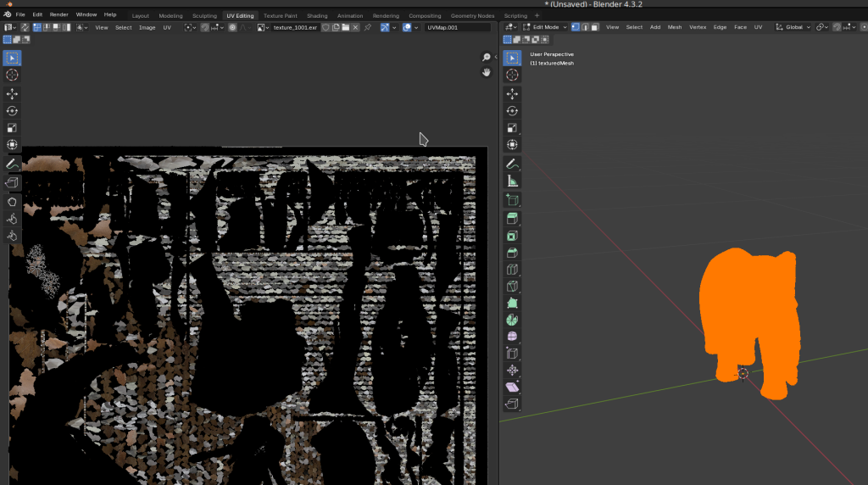This screenshot has width=868, height=485.
Task: Click the zoom magnifier in UV editor
Action: (x=487, y=57)
